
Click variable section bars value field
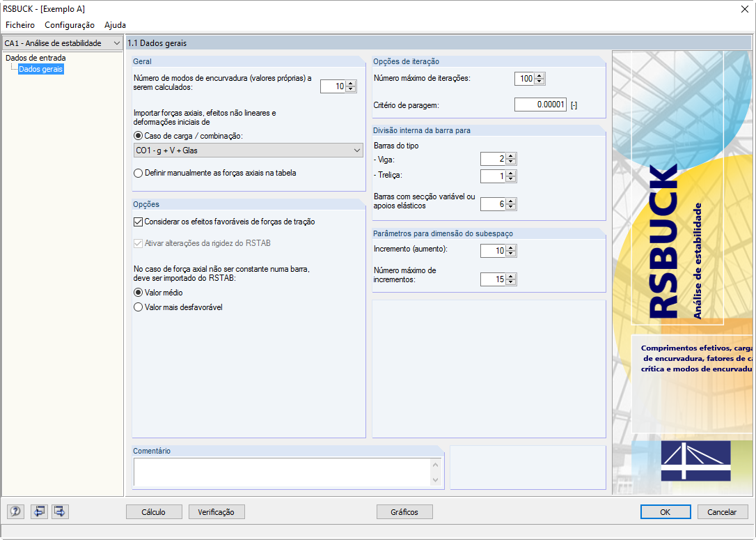point(494,204)
